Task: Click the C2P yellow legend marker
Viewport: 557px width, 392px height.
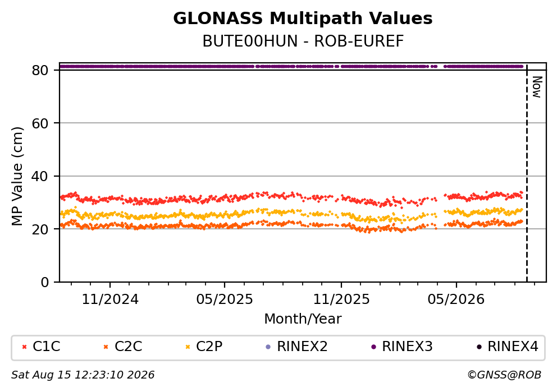Action: (188, 347)
